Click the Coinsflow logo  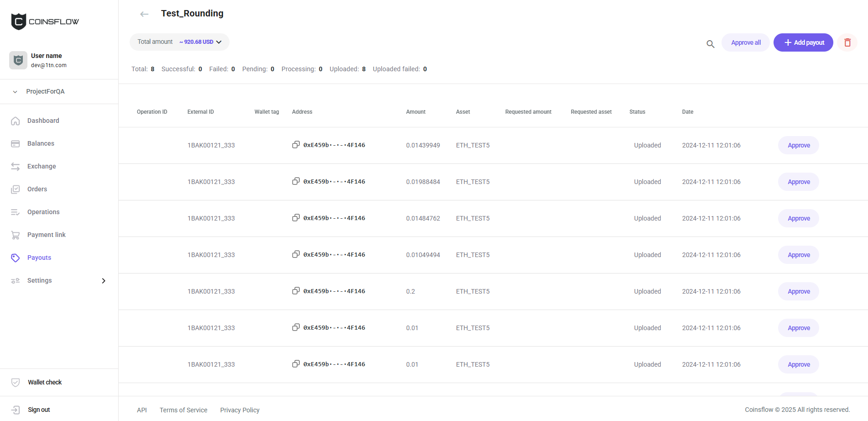(45, 21)
